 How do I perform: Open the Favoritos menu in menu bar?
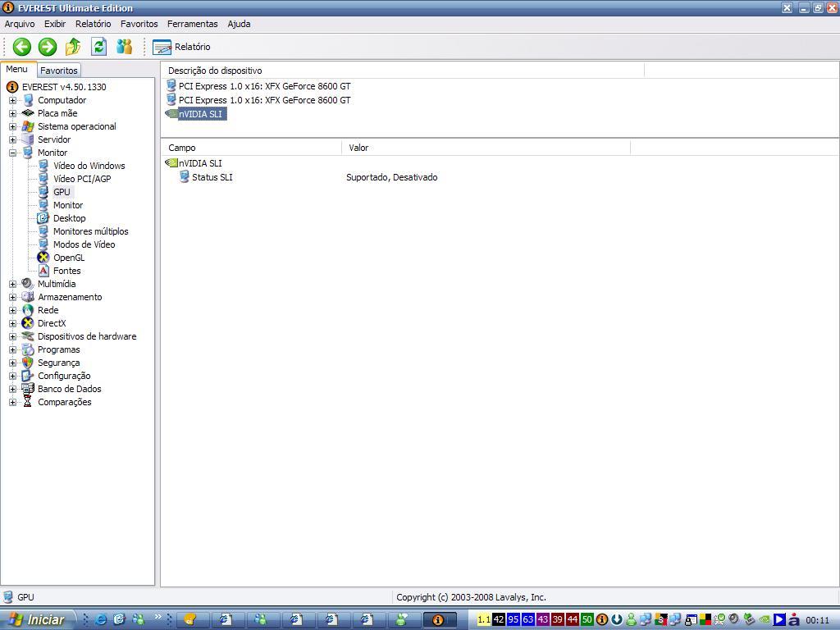point(139,24)
